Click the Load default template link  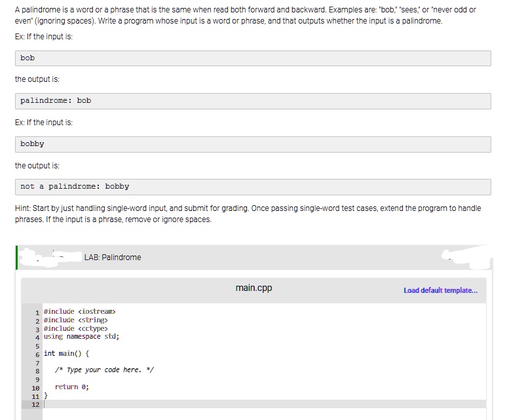pos(440,290)
